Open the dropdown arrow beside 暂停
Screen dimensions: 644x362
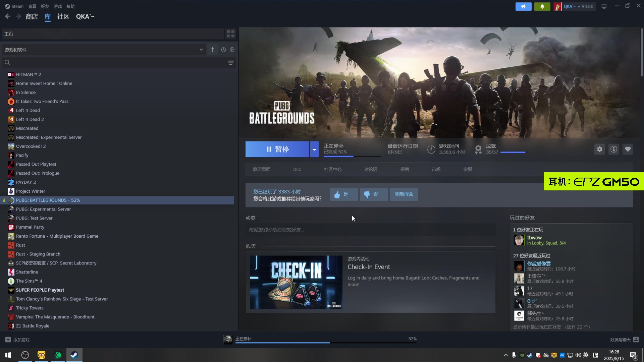coord(314,149)
